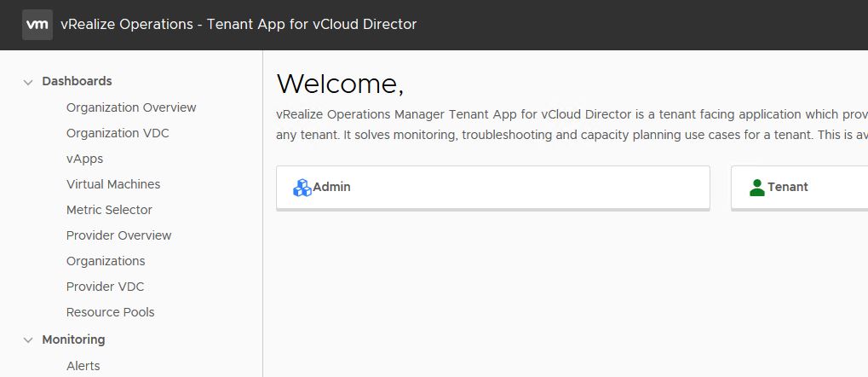Open the Metric Selector page

coord(109,210)
